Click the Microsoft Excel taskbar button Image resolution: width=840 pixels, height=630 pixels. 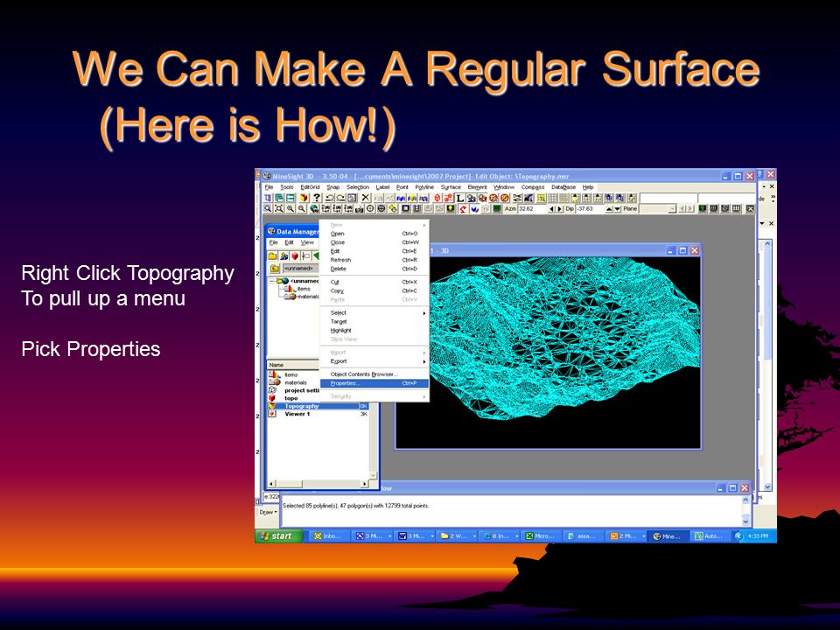pyautogui.click(x=541, y=535)
